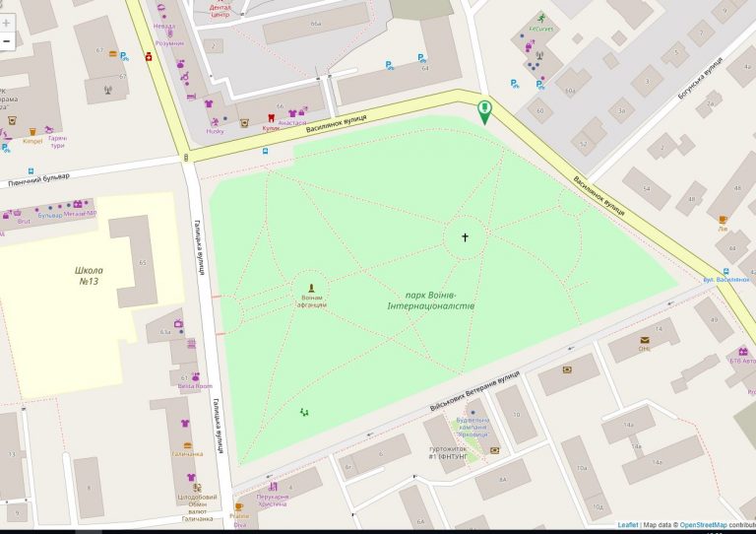Viewport: 756px width, 534px height.
Task: Click the red pharmacy cross icon
Action: (150, 56)
